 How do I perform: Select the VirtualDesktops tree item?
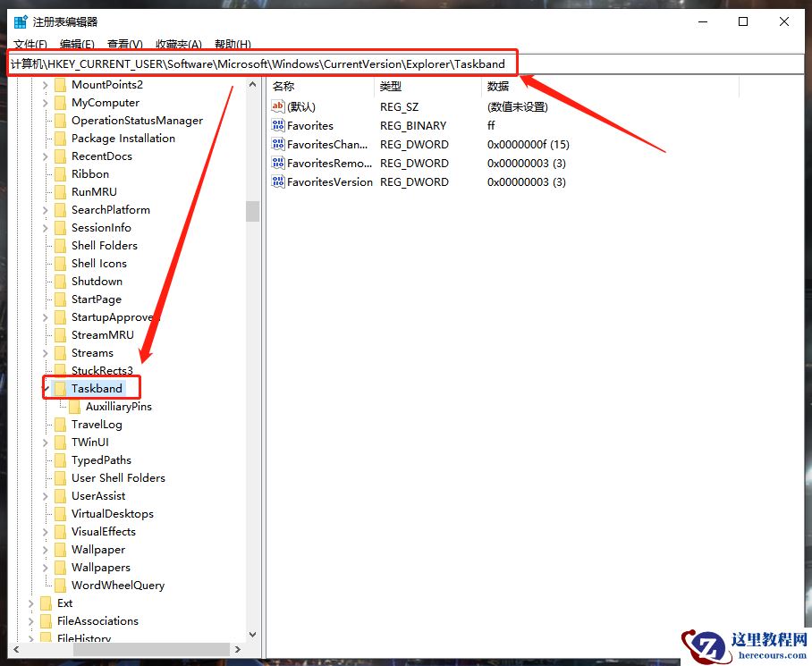[x=112, y=513]
